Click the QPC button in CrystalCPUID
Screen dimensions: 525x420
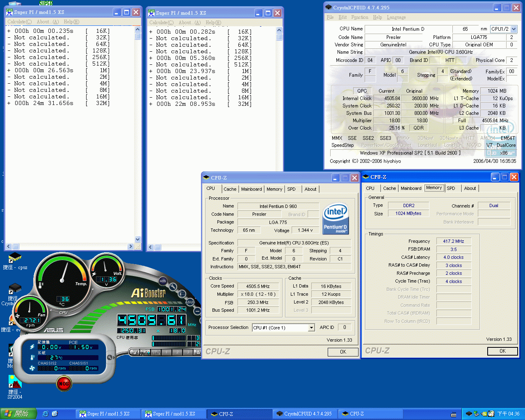(362, 91)
